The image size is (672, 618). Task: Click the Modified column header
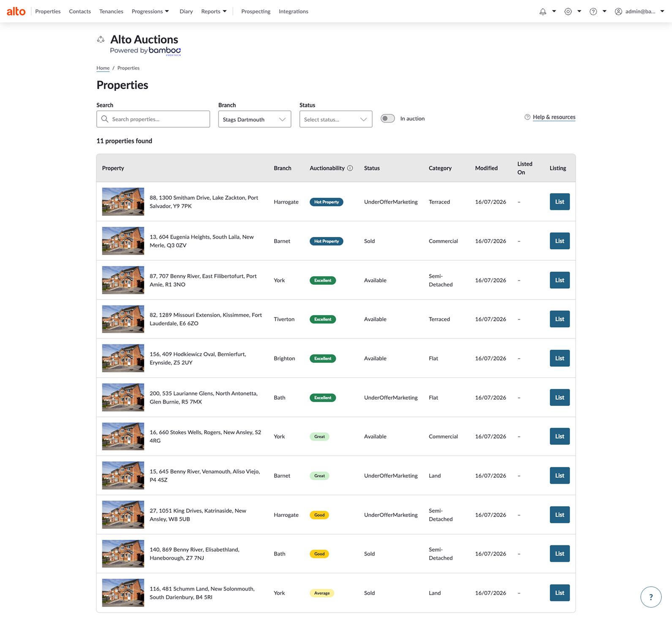486,168
